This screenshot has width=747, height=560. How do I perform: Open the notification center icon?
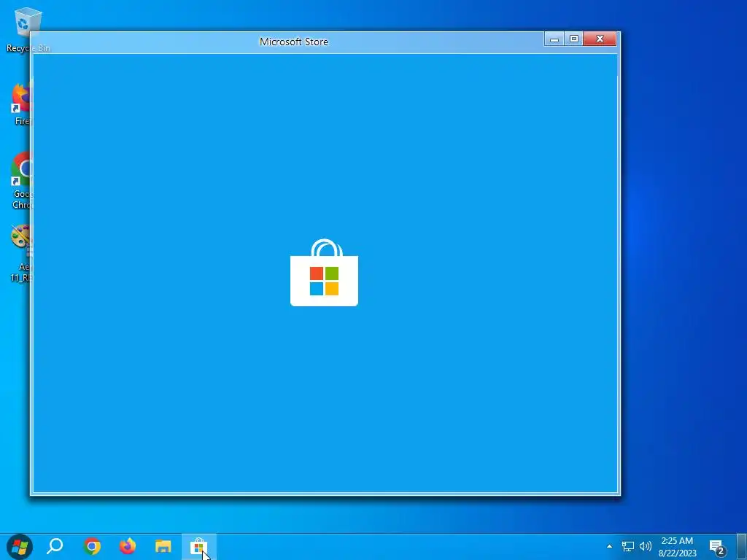pyautogui.click(x=718, y=547)
